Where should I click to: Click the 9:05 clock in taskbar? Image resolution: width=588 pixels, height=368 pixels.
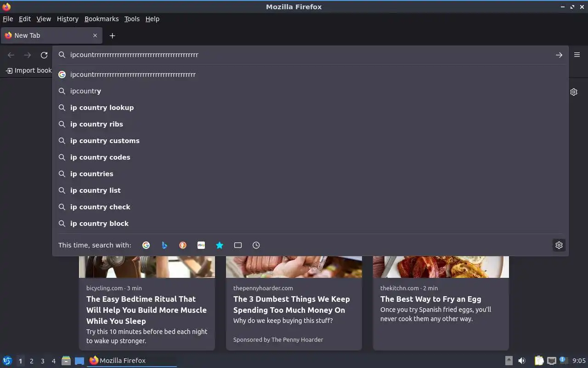tap(579, 361)
